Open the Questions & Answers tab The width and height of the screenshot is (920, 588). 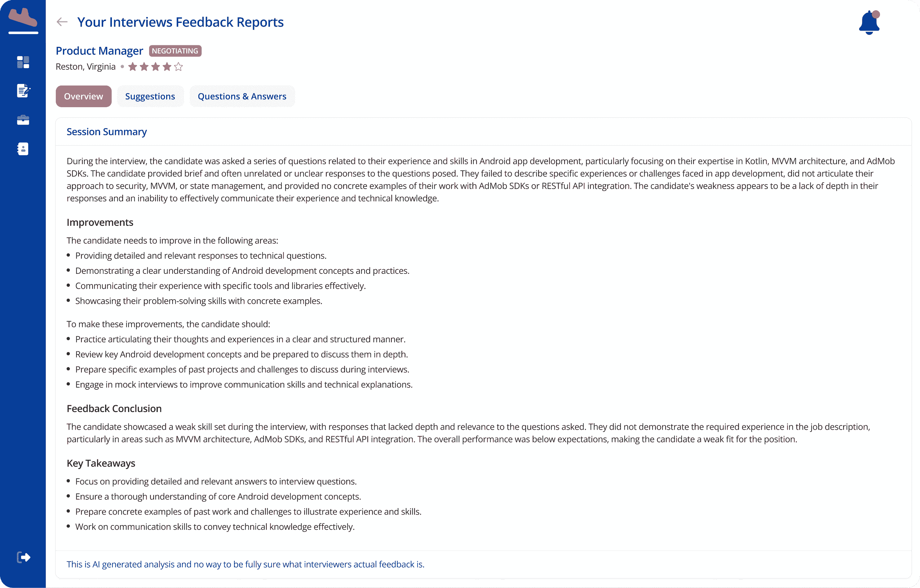pyautogui.click(x=242, y=96)
